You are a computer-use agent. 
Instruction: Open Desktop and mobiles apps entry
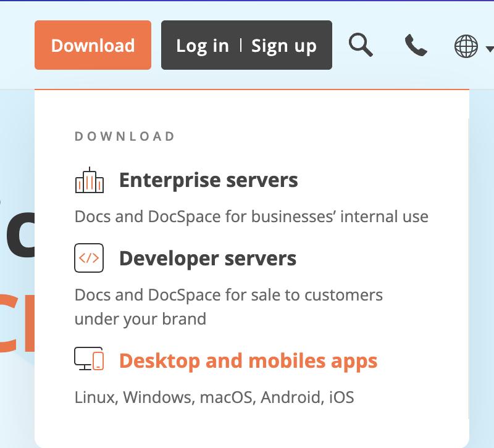pyautogui.click(x=248, y=361)
